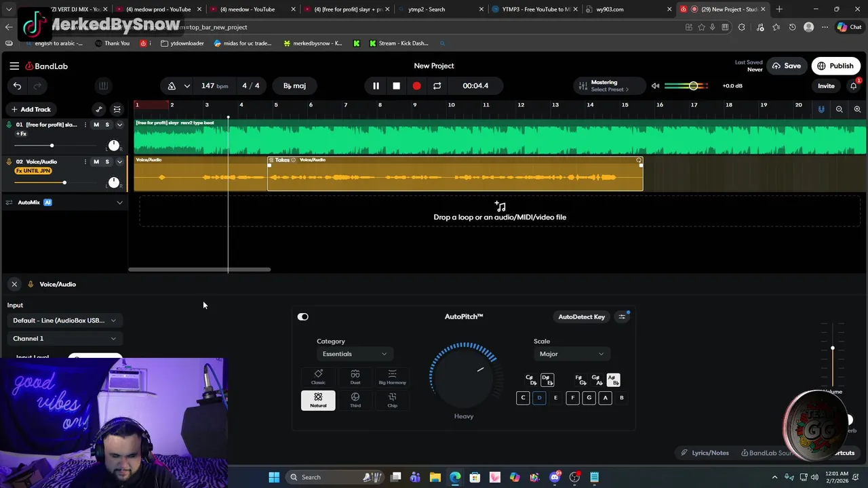Open the Input device dropdown
The image size is (868, 488).
point(64,321)
